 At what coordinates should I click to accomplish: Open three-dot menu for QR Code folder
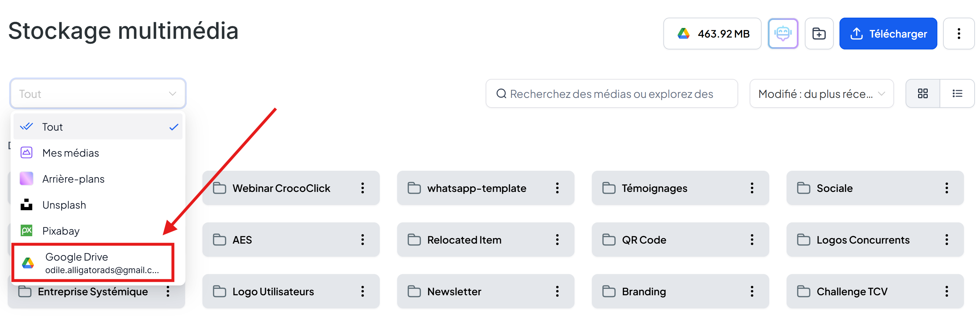752,239
